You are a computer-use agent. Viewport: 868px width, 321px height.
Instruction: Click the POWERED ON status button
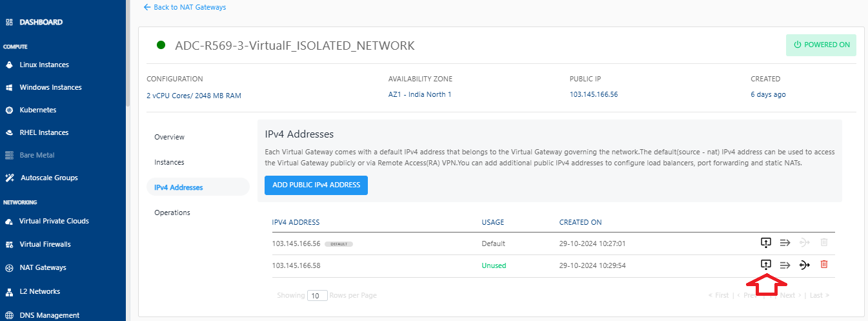[821, 45]
